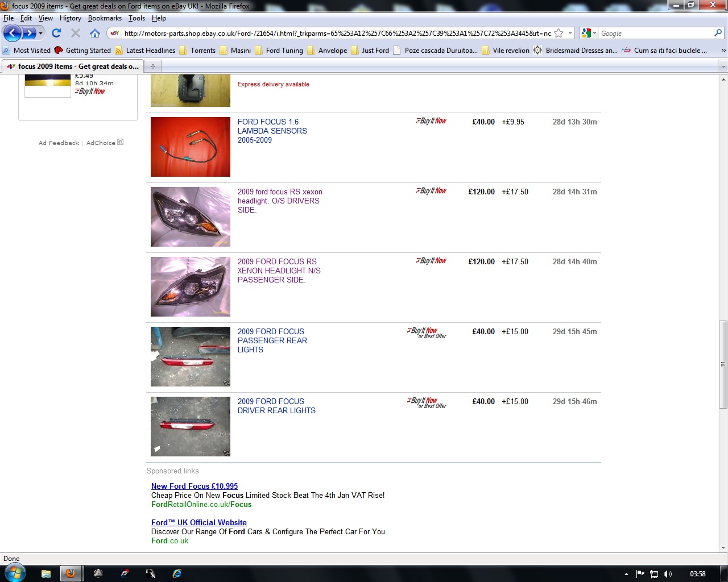Open a new tab with the plus button
Screen dimensions: 728x582
(152, 66)
